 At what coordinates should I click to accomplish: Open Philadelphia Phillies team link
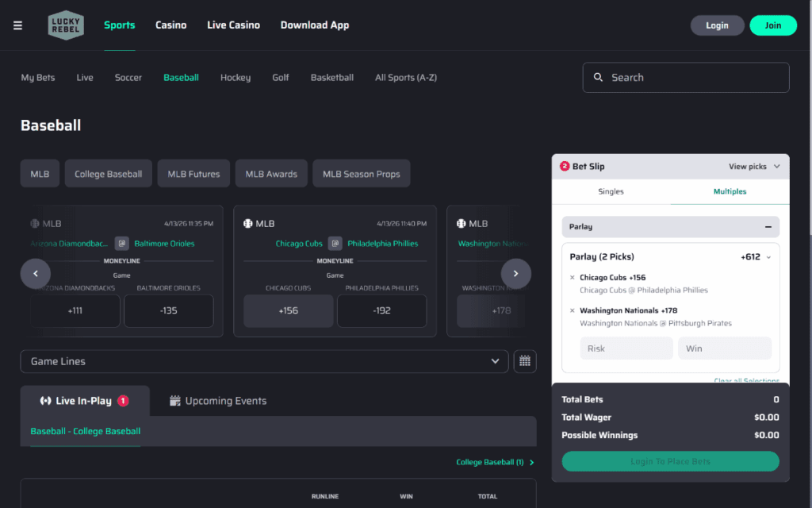coord(383,244)
